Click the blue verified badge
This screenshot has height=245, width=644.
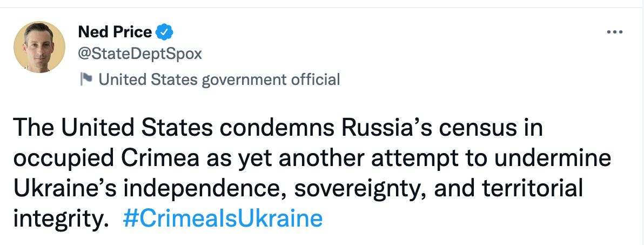pos(164,32)
